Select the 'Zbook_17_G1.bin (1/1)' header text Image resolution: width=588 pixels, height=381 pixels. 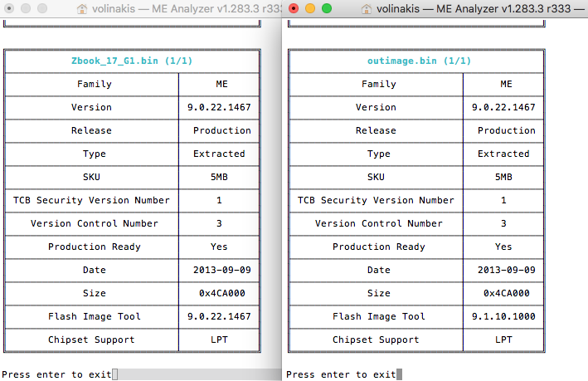pyautogui.click(x=132, y=61)
